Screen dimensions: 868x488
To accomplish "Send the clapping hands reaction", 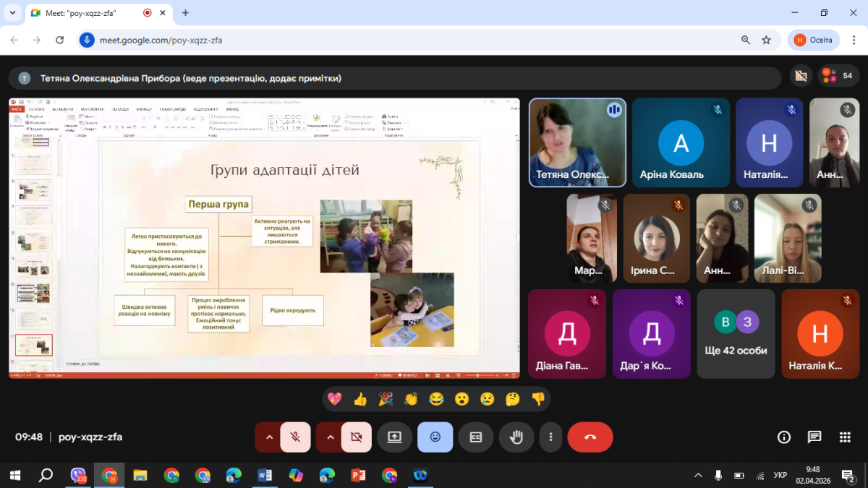I will tap(411, 399).
